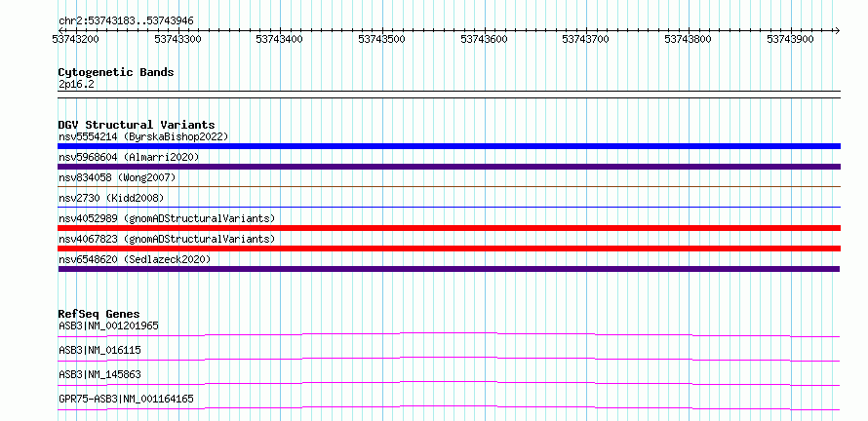Viewport: 868px width, 421px height.
Task: Click the thin brown nsv834058 variant line
Action: point(449,187)
